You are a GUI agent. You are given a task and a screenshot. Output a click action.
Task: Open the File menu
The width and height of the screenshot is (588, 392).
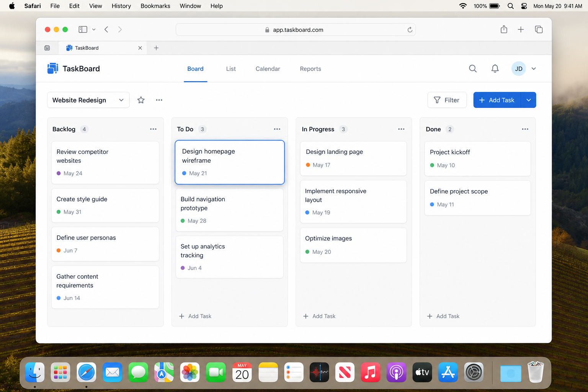click(55, 6)
